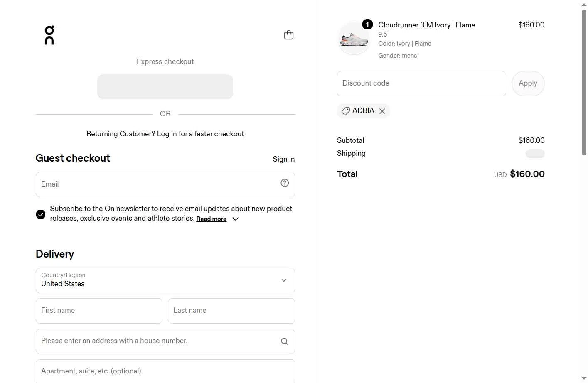Click the express checkout placeholder button
The height and width of the screenshot is (383, 588).
click(165, 87)
